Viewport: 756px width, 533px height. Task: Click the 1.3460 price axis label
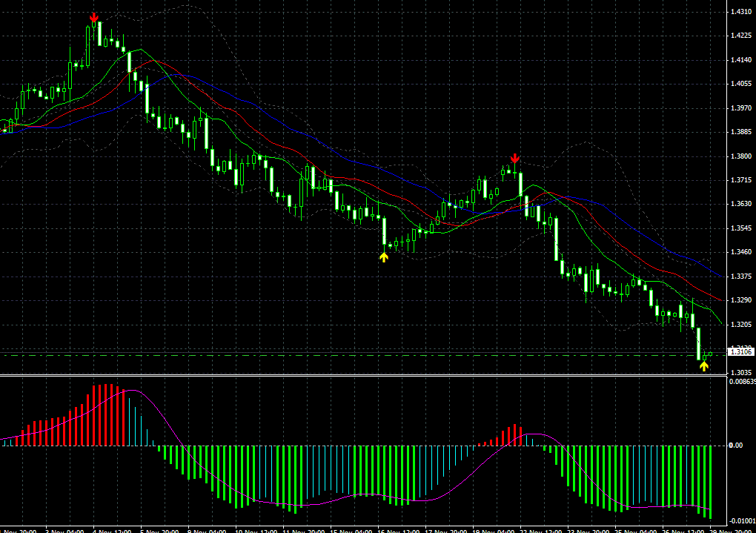click(741, 252)
